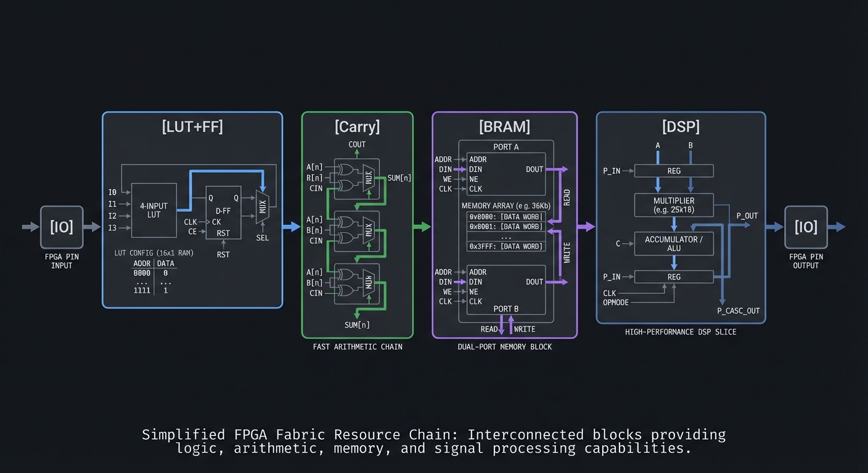Click the D-FF flip-flop element

(223, 212)
